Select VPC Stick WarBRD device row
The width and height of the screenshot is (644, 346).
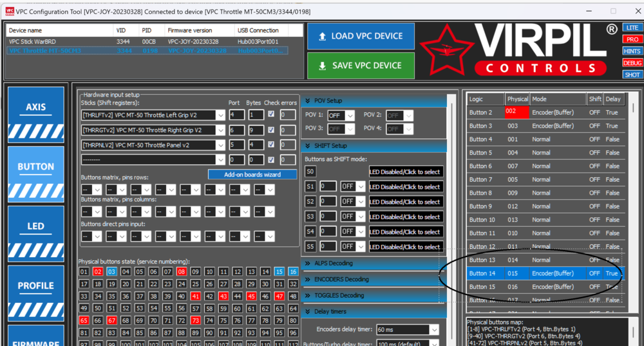click(x=147, y=41)
